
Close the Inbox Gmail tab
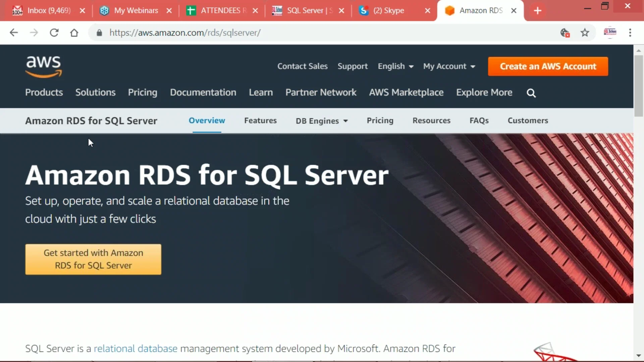click(x=83, y=11)
